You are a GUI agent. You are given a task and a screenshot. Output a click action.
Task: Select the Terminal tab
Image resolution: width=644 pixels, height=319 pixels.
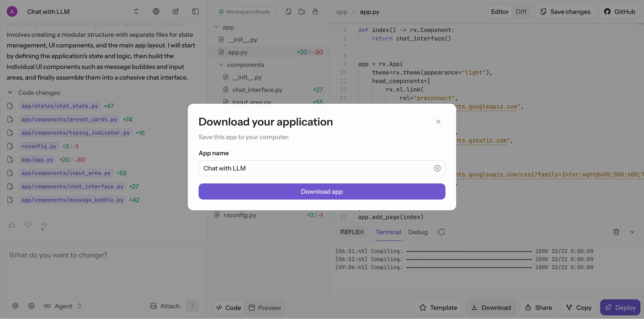[x=388, y=232]
